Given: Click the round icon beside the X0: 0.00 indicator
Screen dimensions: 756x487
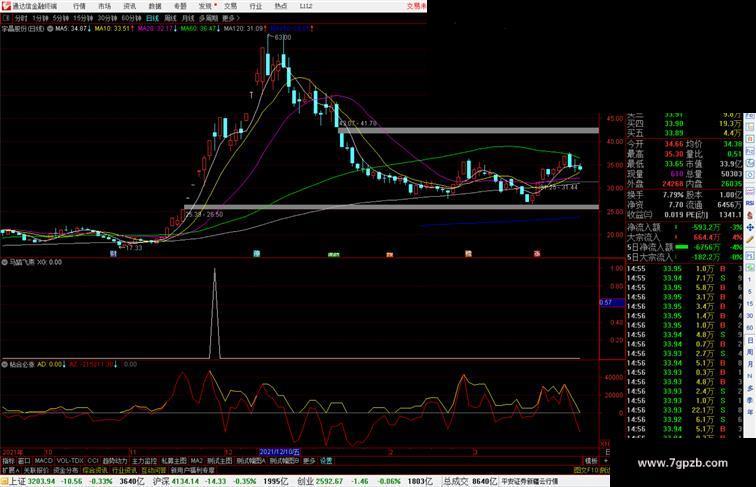Looking at the screenshot, I should tap(4, 262).
